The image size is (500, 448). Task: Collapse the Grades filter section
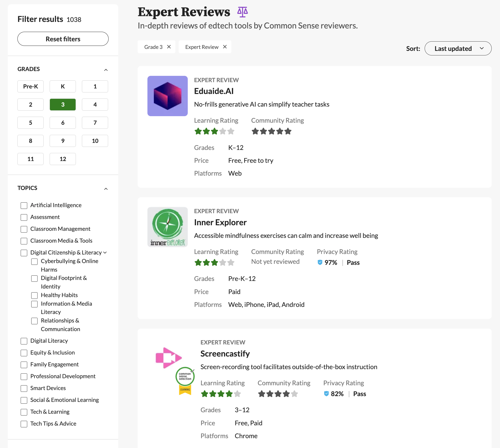coord(106,70)
